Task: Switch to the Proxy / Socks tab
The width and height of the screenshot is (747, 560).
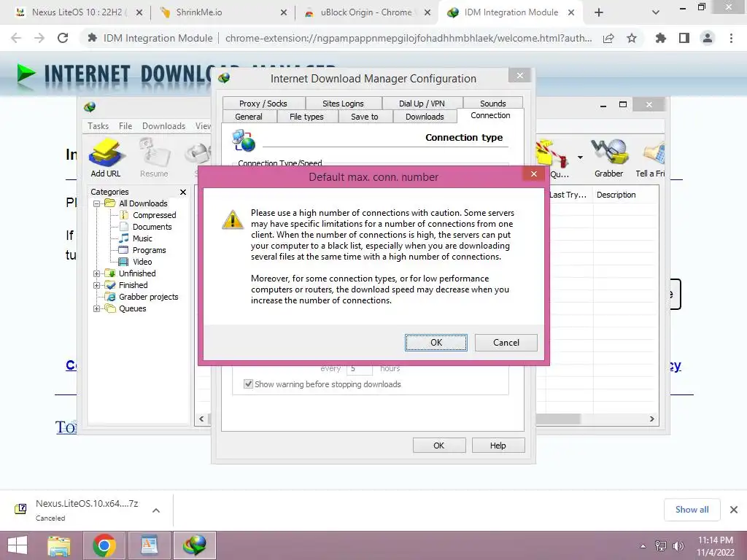Action: [263, 104]
